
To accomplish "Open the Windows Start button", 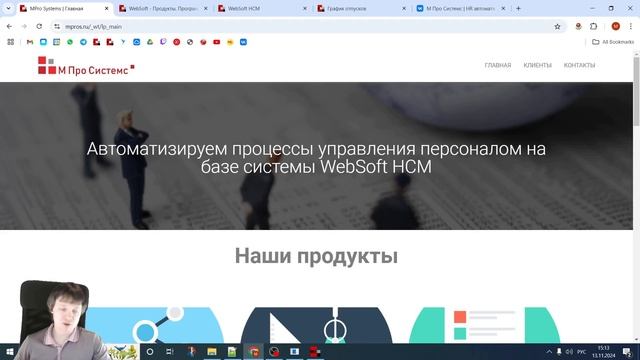I will tap(10, 351).
